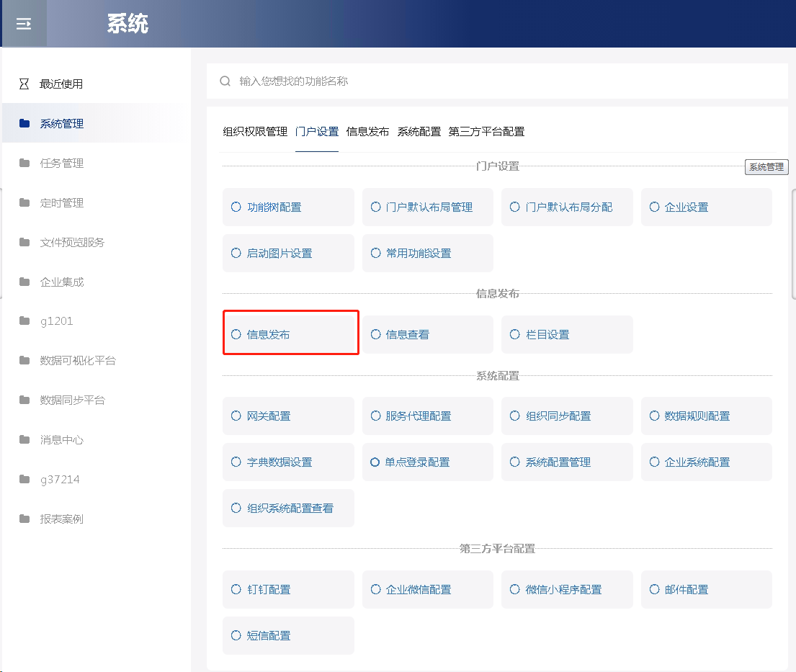Click the circle icon beside 门户默认布局分配
This screenshot has height=672, width=796.
tap(515, 207)
